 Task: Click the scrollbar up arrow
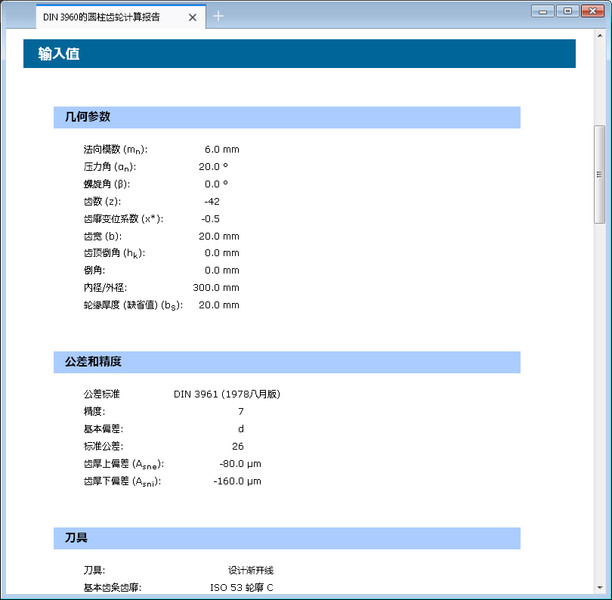(600, 39)
